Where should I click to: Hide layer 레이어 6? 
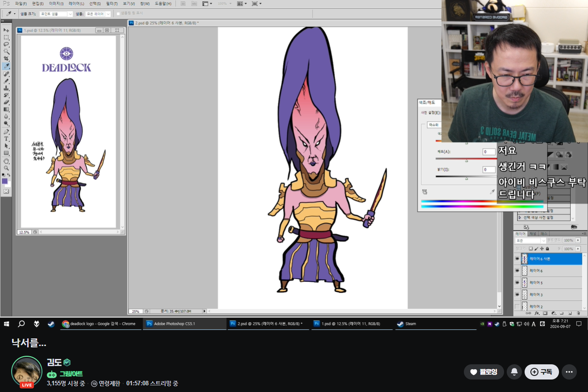tap(517, 271)
